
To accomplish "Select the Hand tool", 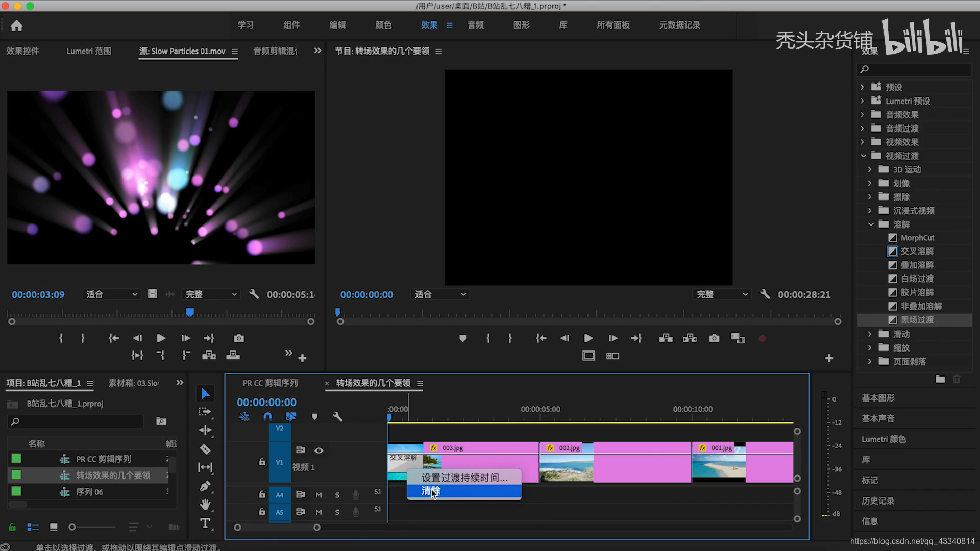I will coord(205,505).
